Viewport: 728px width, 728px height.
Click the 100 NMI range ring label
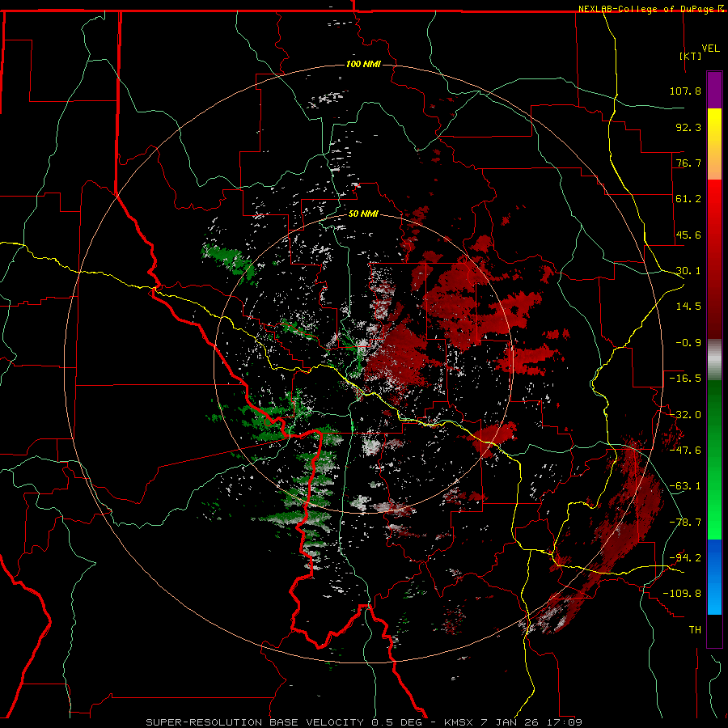pyautogui.click(x=363, y=64)
